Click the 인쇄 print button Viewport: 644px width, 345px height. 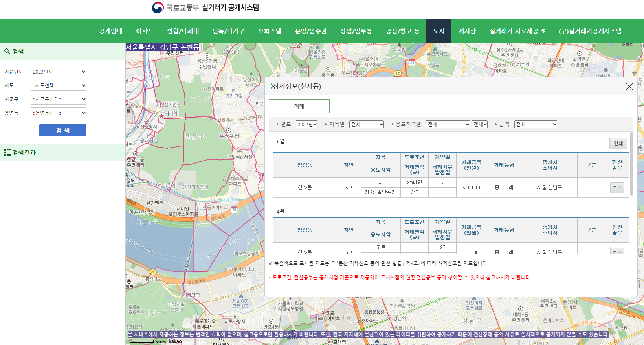tap(618, 143)
